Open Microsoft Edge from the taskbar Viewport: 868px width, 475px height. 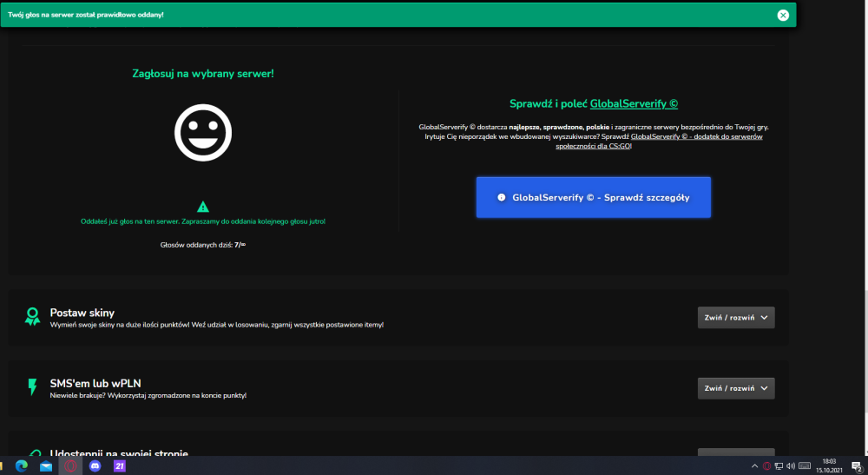22,466
